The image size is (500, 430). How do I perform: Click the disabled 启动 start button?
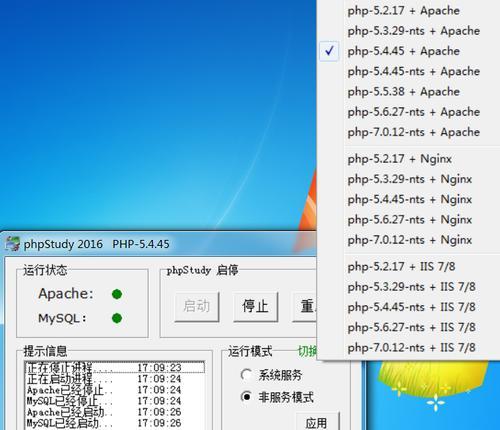tap(197, 307)
